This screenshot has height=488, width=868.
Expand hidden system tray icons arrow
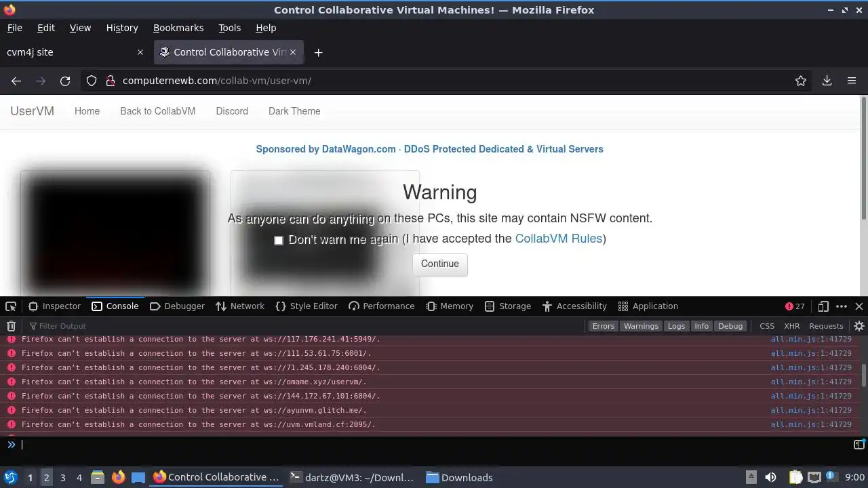751,477
